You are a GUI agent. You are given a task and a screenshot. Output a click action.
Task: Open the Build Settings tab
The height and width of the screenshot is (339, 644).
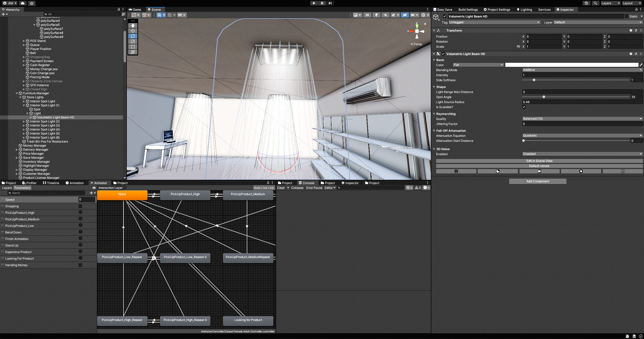click(468, 9)
